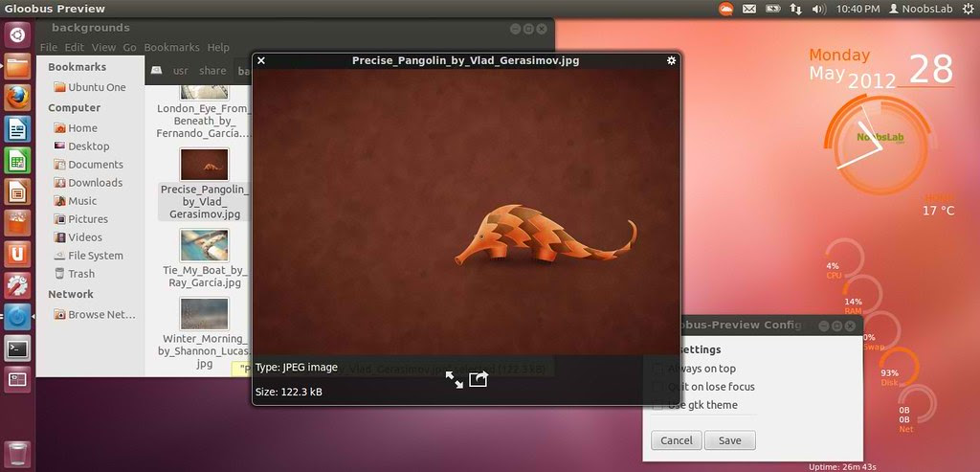The width and height of the screenshot is (980, 472).
Task: Open File System in the sidebar
Action: 88,255
